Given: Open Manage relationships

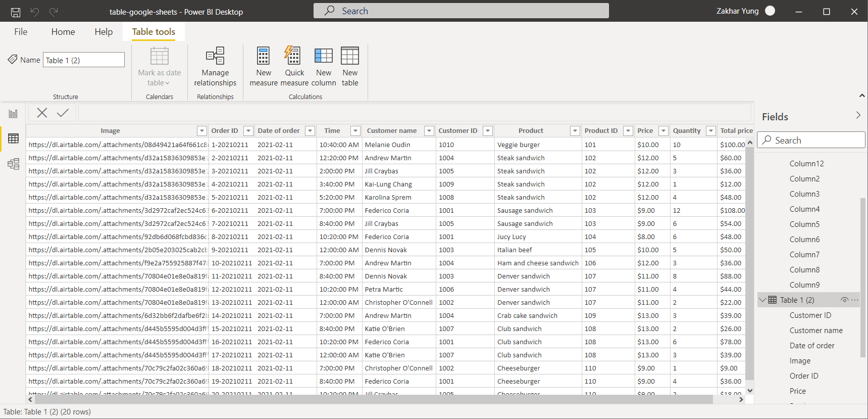Looking at the screenshot, I should point(215,67).
